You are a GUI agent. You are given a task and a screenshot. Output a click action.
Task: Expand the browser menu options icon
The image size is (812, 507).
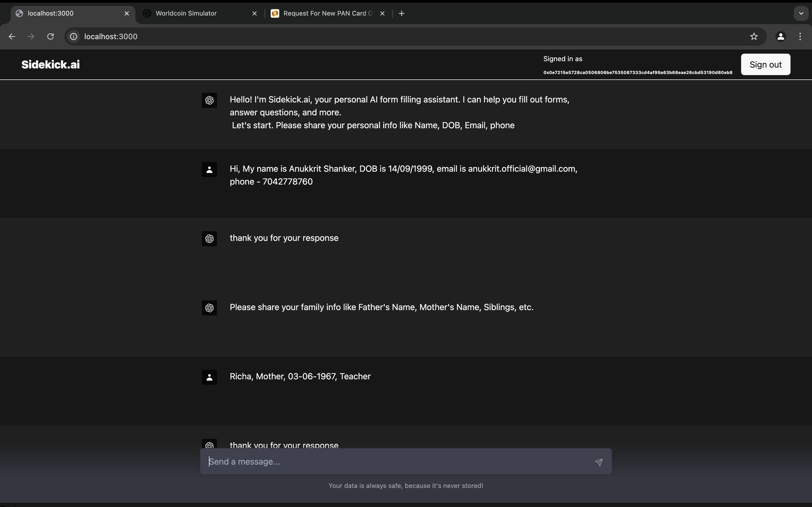(x=800, y=36)
